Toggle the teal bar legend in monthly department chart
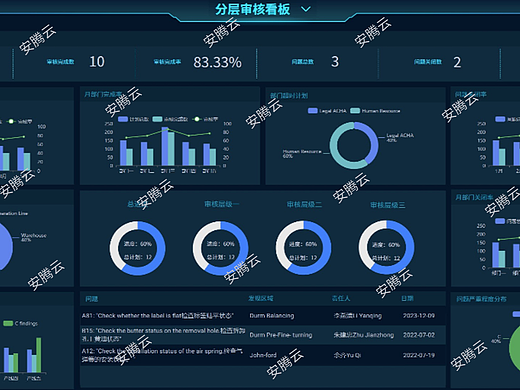Image resolution: width=520 pixels, height=390 pixels. 157,119
